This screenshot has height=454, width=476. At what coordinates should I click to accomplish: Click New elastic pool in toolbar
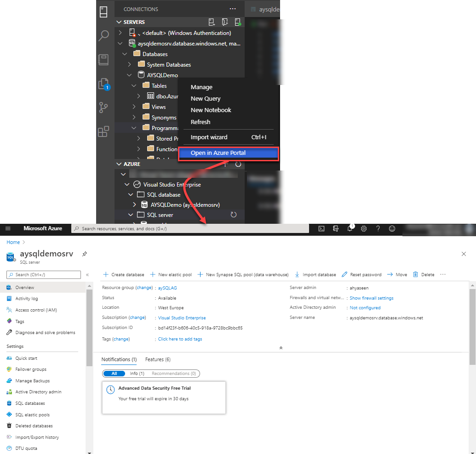pos(171,274)
